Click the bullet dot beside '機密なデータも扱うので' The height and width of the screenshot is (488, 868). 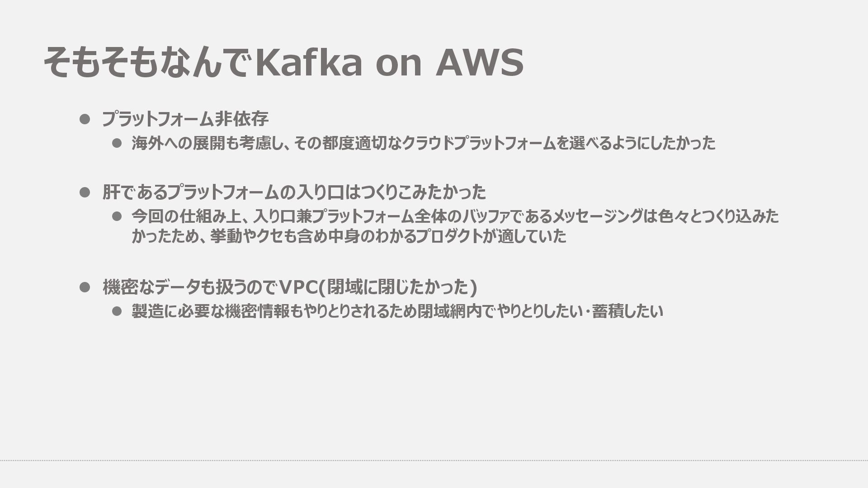click(85, 287)
